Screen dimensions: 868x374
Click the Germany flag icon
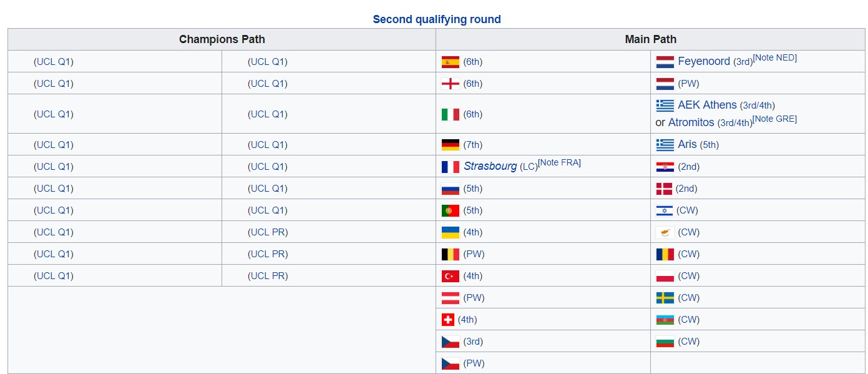coord(450,145)
